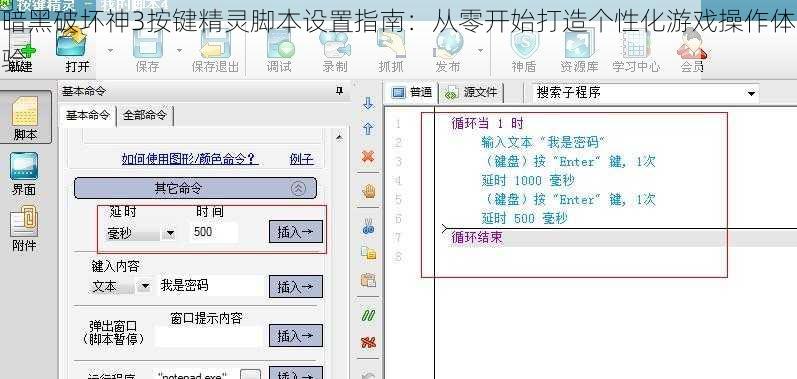Screen dimensions: 797x379
Task: Click the hand icon in vertical toolbar
Action: click(x=368, y=192)
